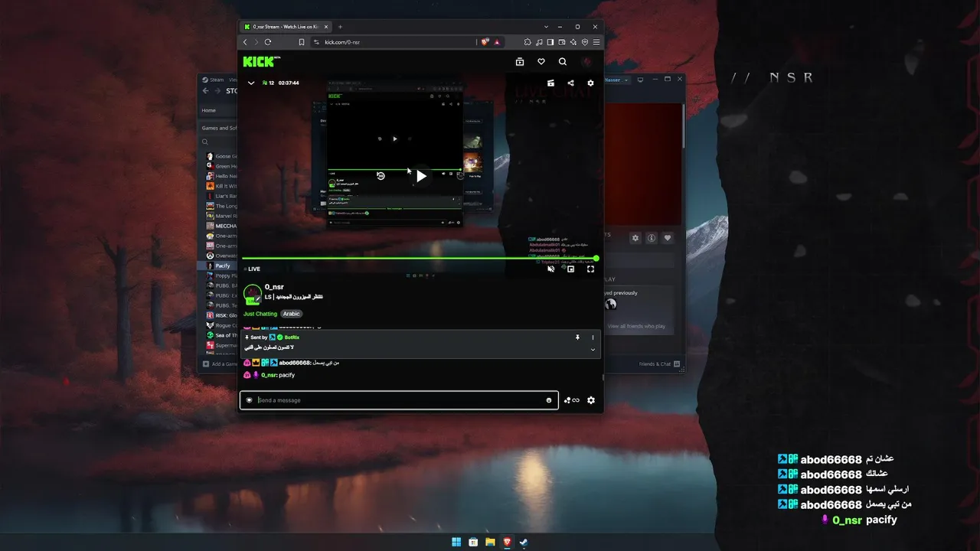Click the BotRix username in pinned message

tap(292, 337)
